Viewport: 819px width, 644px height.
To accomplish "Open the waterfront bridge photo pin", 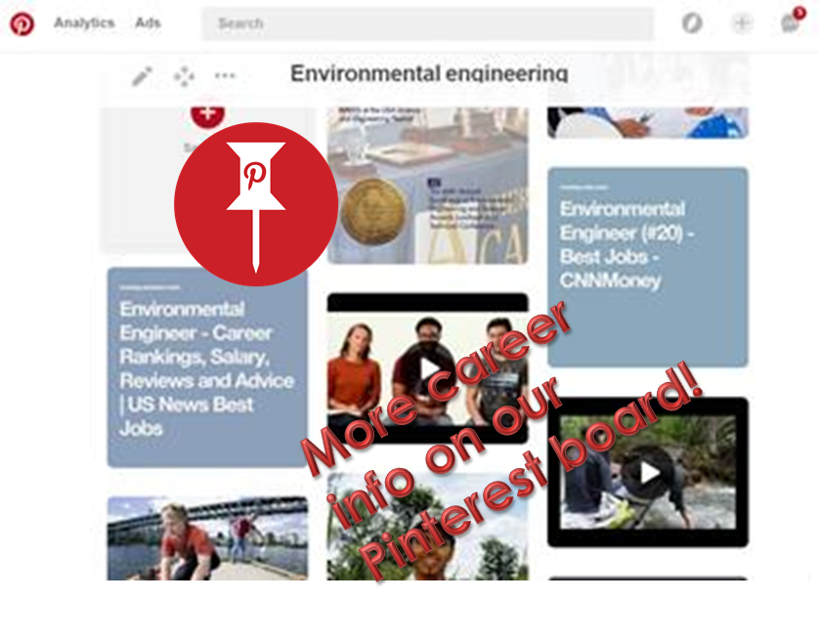I will [x=207, y=538].
